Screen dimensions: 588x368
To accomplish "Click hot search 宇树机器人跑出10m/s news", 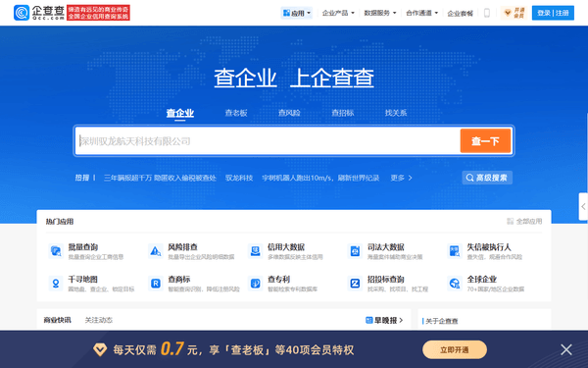I will click(320, 178).
